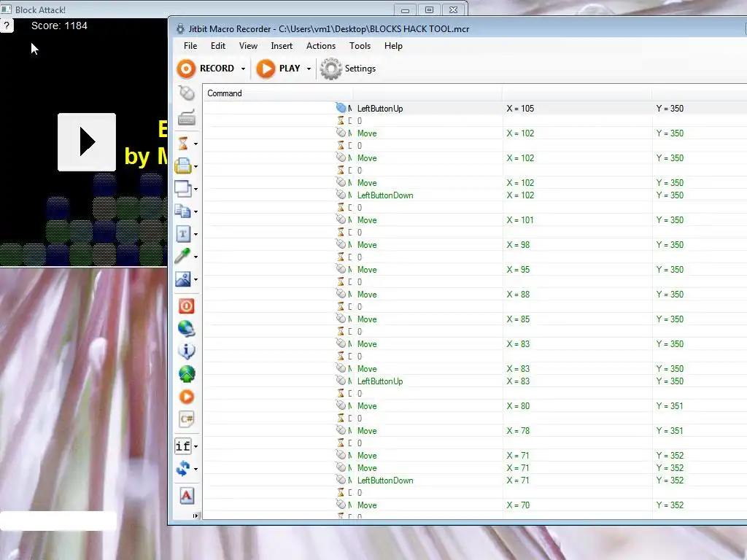Select the Move row with X = 70
Screen dimensions: 747x560
[x=474, y=505]
